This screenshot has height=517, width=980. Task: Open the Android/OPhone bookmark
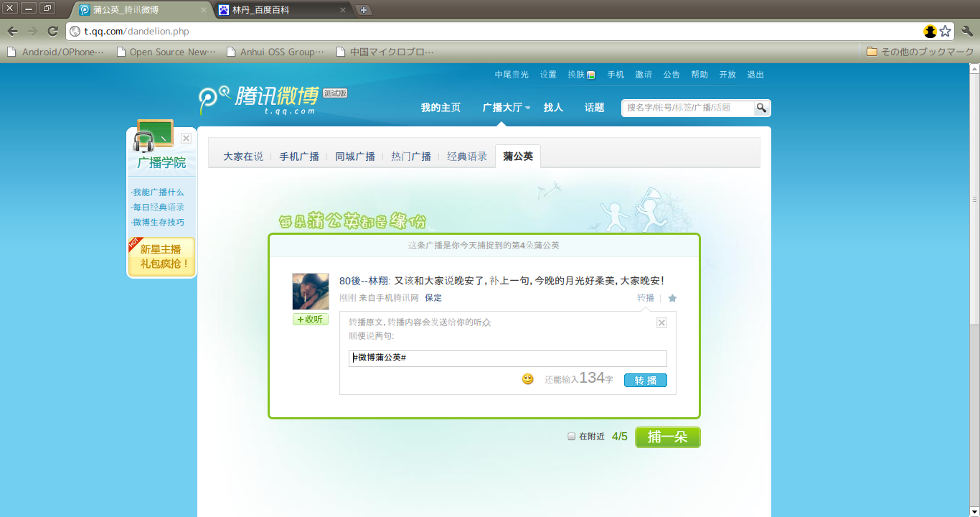tap(56, 52)
